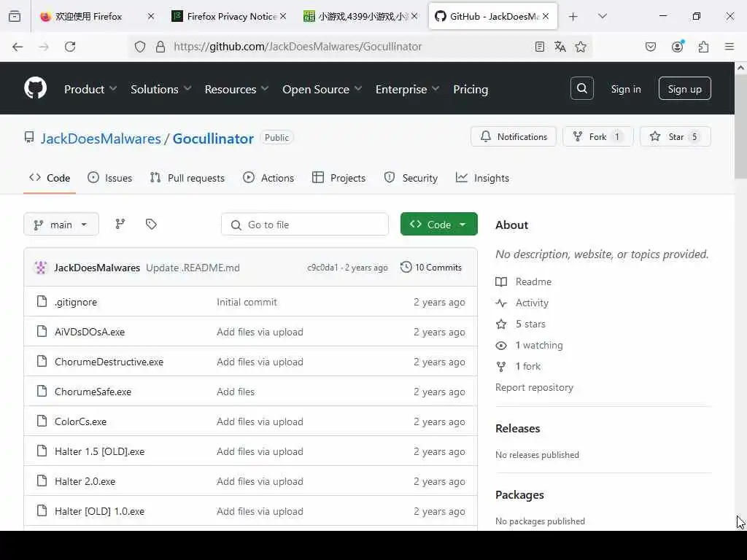Open the Pull requests tab
The width and height of the screenshot is (747, 560).
coord(187,178)
